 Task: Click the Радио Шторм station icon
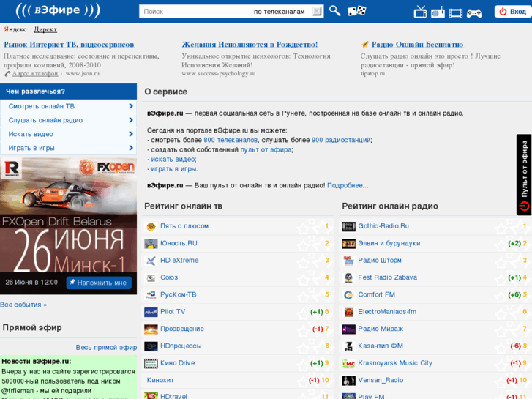coord(348,261)
